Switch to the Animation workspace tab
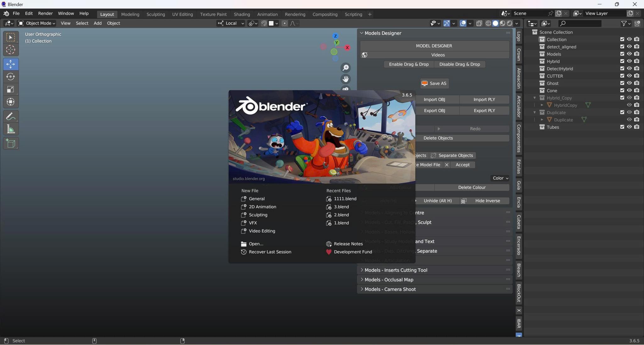The width and height of the screenshot is (644, 345). 267,14
